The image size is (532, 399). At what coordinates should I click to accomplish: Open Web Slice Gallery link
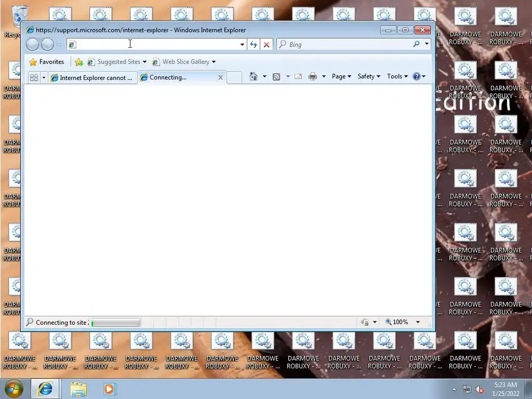coord(181,62)
